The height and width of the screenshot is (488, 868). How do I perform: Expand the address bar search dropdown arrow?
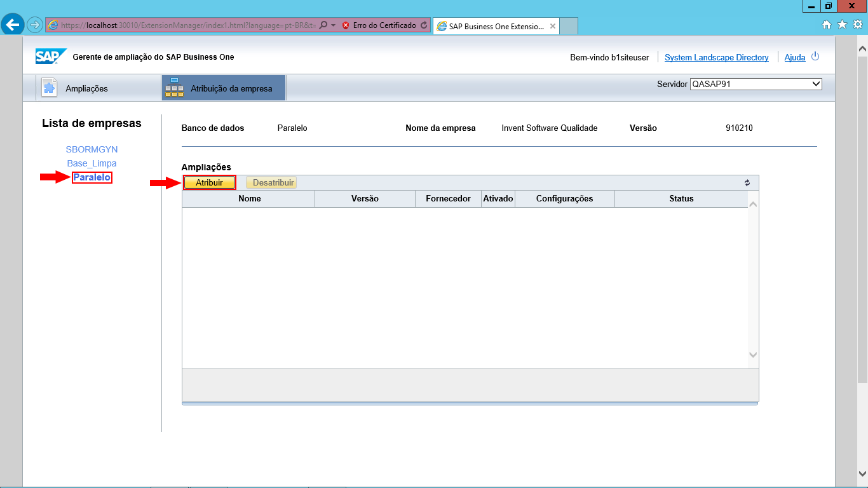pos(333,25)
